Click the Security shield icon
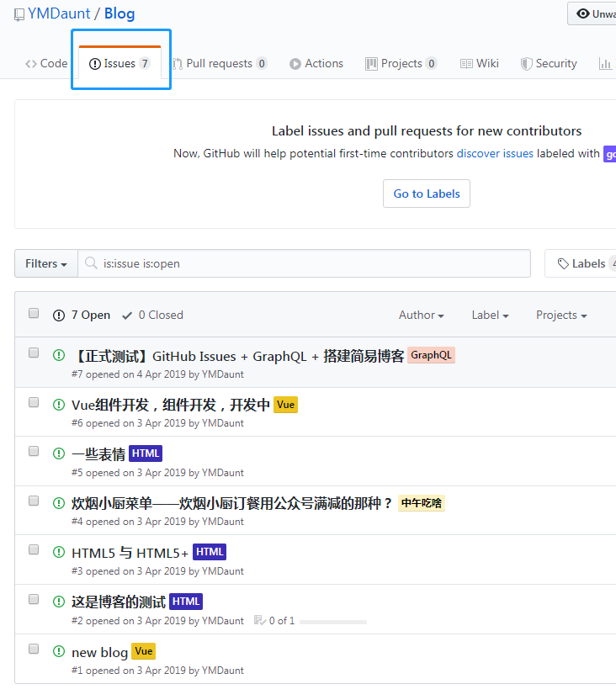 (526, 64)
